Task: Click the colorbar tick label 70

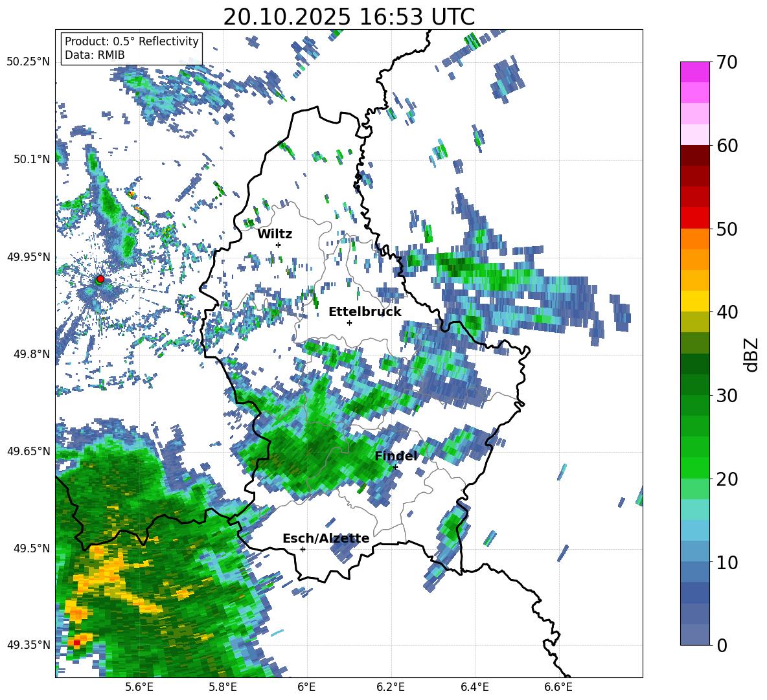Action: coord(727,62)
